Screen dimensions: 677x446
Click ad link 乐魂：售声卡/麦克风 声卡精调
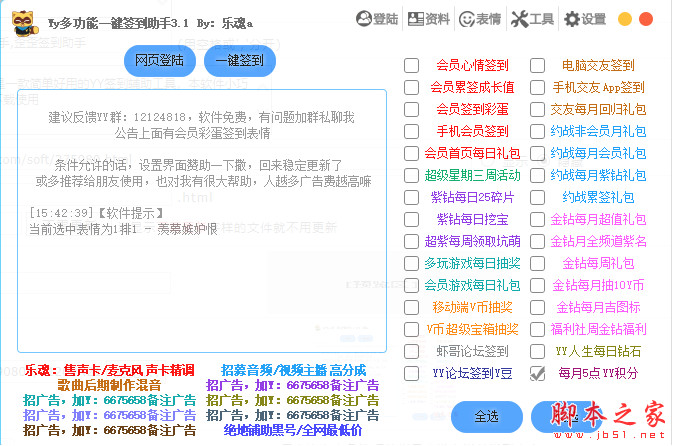pyautogui.click(x=109, y=370)
